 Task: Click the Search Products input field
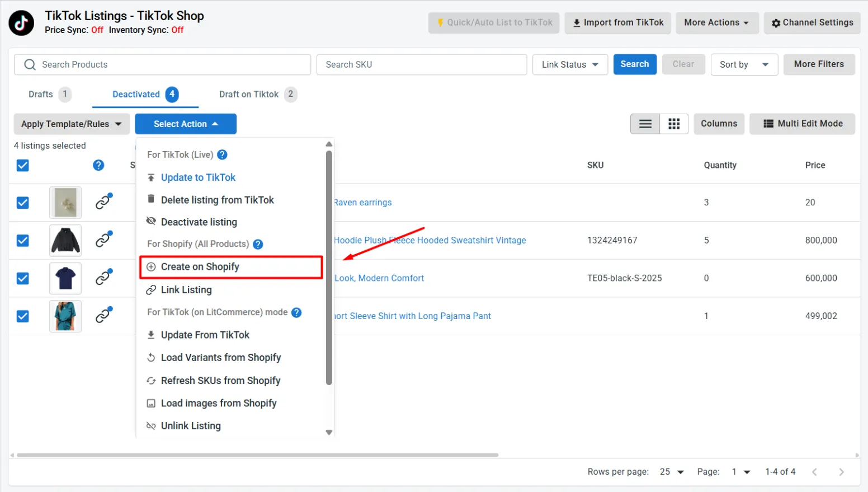click(x=162, y=64)
